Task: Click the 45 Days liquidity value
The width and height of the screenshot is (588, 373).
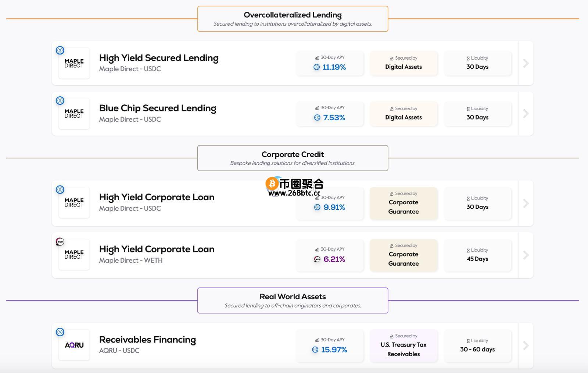Action: pos(477,259)
